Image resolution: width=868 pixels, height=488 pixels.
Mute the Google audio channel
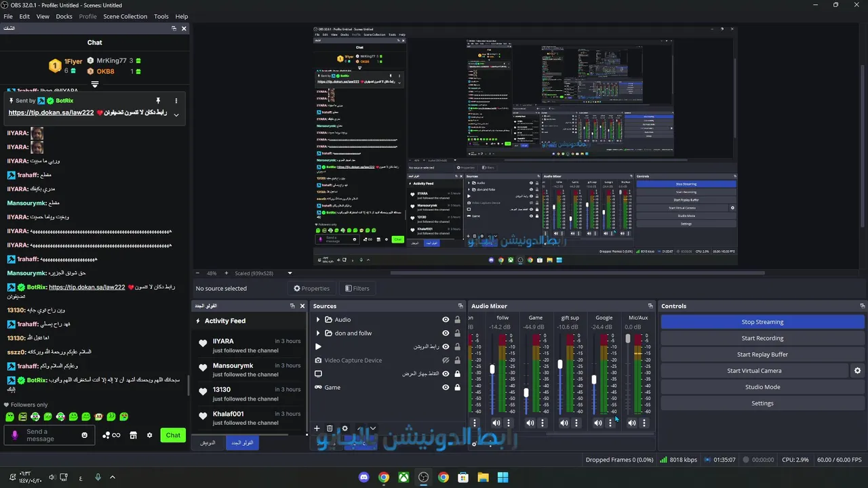(x=598, y=423)
